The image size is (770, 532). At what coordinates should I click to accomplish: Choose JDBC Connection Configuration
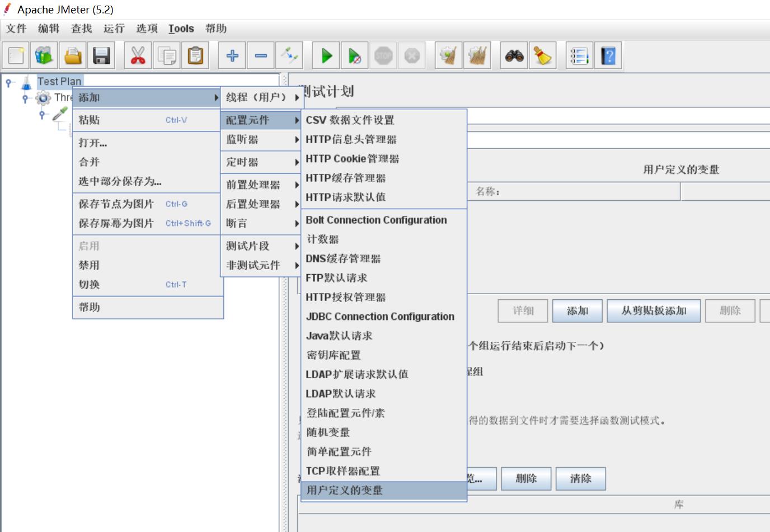[x=384, y=317]
